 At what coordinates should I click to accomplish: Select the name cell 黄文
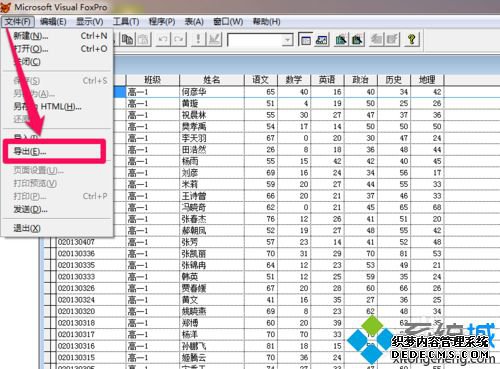click(212, 300)
